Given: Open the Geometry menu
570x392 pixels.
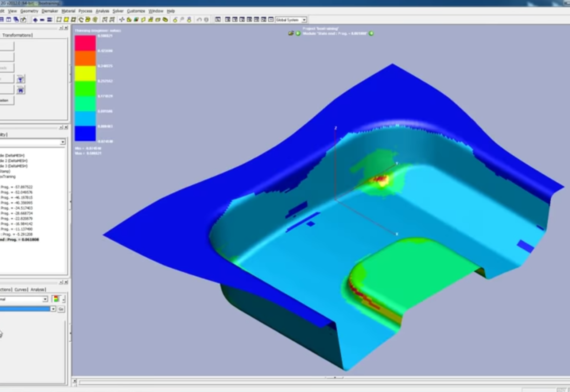Looking at the screenshot, I should tap(29, 11).
